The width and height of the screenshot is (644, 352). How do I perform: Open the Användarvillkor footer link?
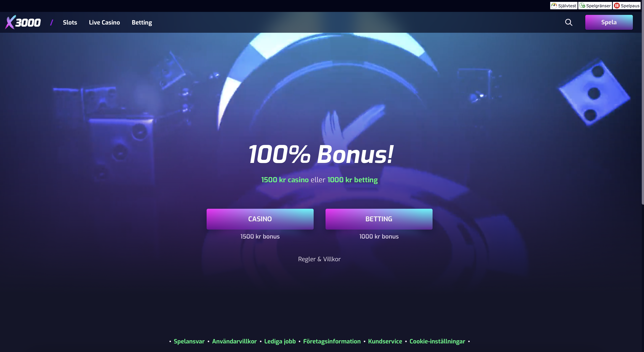click(x=234, y=341)
